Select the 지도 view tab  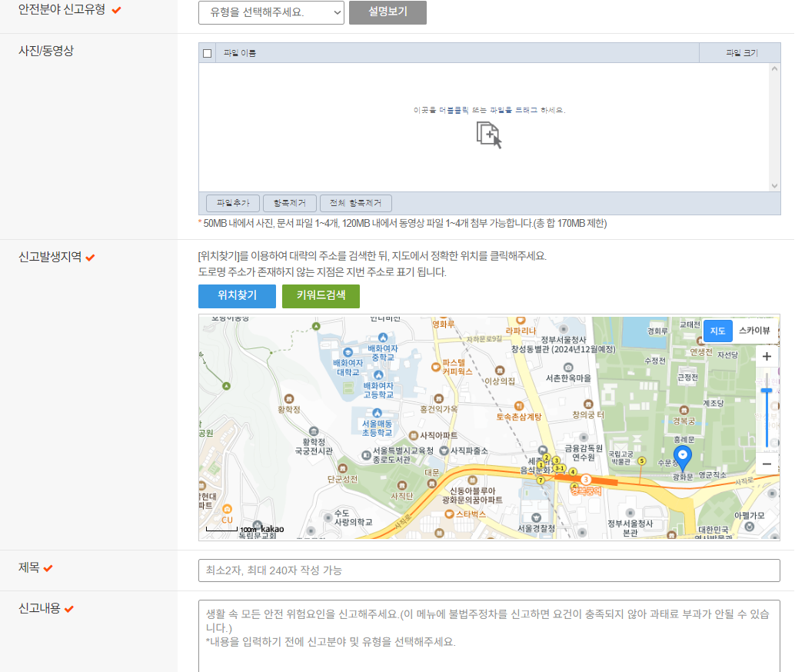point(717,331)
